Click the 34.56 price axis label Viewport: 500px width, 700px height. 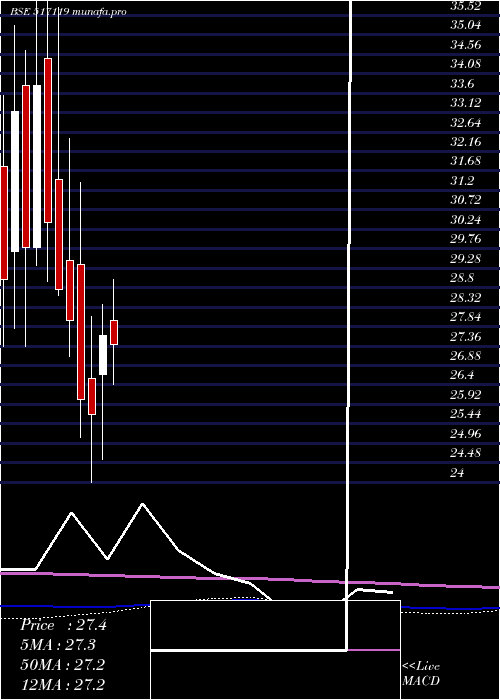click(465, 45)
